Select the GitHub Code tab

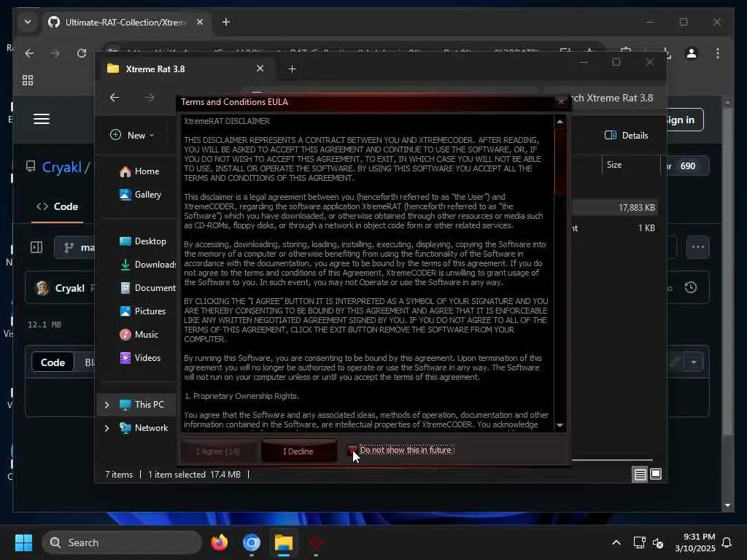[x=57, y=206]
